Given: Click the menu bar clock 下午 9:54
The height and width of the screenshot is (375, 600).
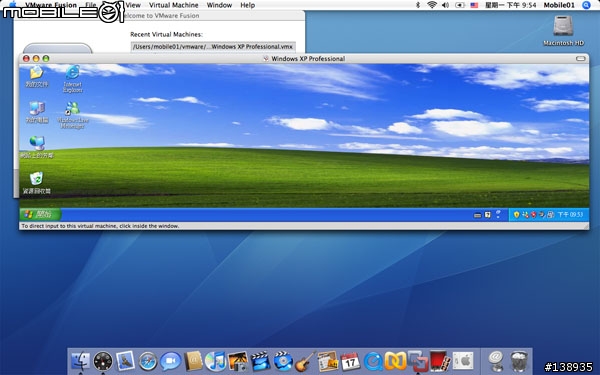Looking at the screenshot, I should coord(510,5).
